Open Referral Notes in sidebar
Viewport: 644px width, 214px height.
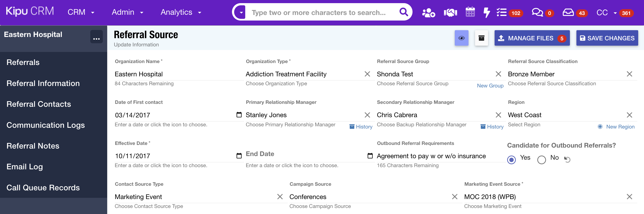33,146
